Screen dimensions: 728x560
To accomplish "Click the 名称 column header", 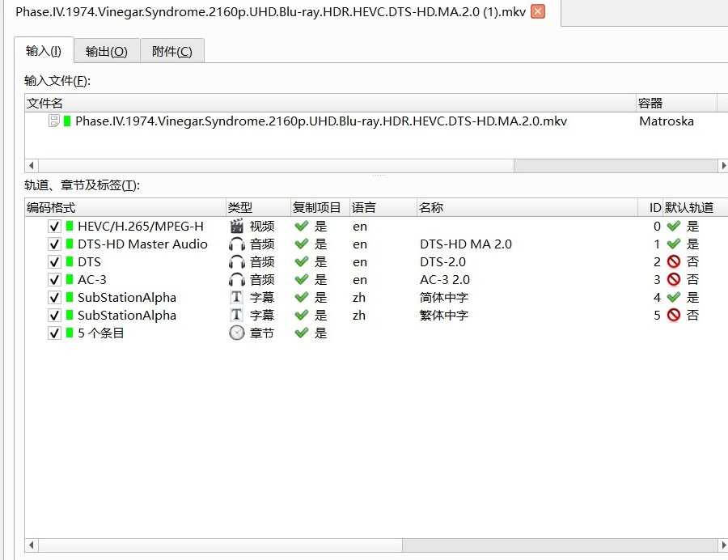I will click(x=527, y=207).
